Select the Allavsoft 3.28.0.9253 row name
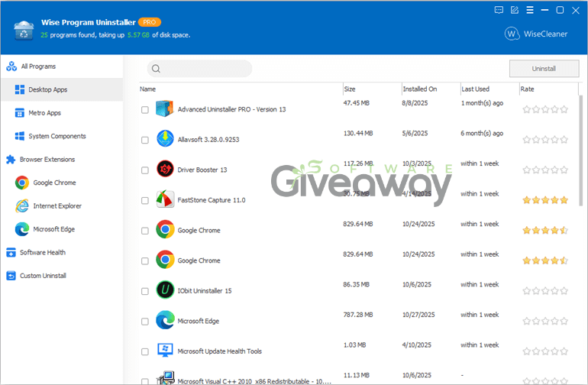 [208, 140]
